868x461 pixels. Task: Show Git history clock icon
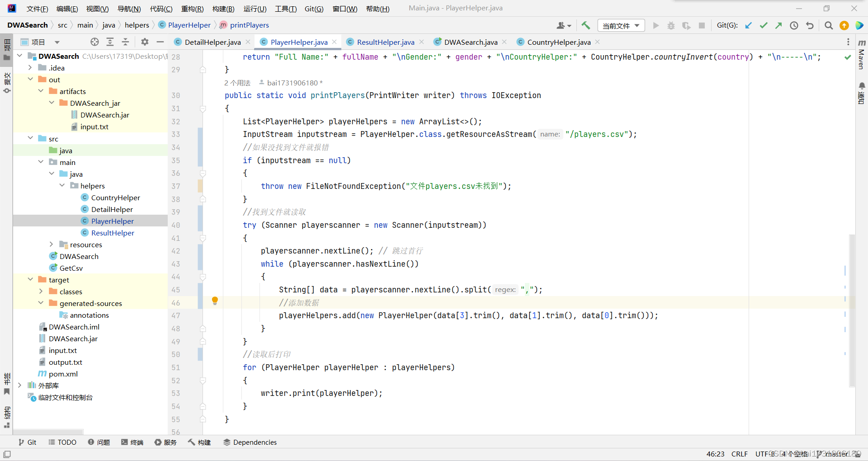tap(794, 25)
